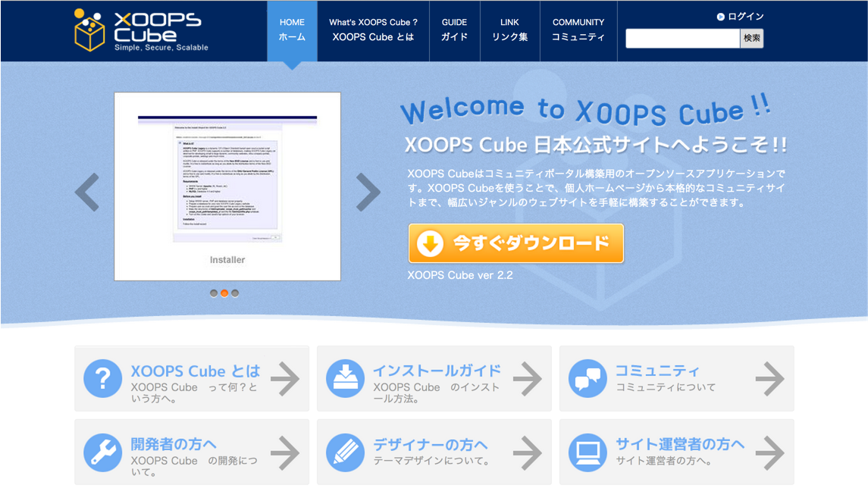Open the Installer slide thumbnail
The width and height of the screenshot is (868, 501).
point(227,186)
